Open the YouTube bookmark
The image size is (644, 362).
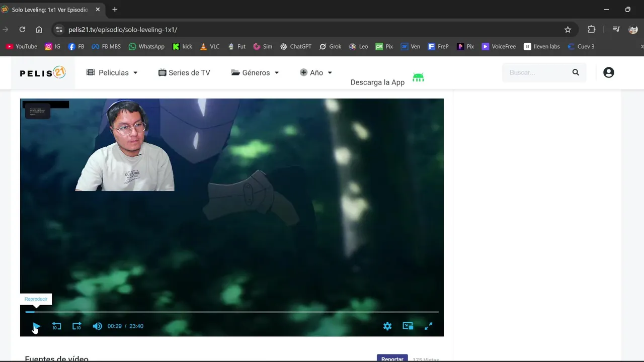[22, 46]
